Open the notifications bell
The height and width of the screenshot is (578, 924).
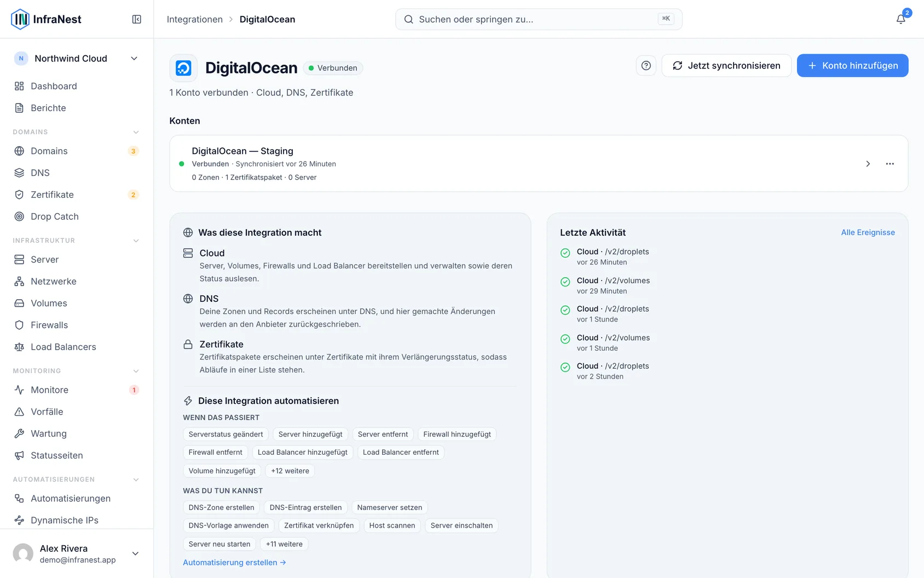pyautogui.click(x=900, y=19)
